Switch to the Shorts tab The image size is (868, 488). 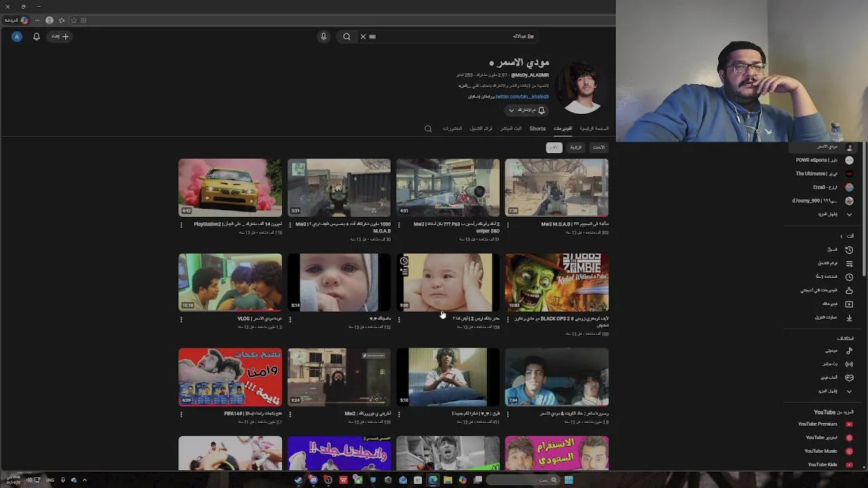tap(538, 128)
